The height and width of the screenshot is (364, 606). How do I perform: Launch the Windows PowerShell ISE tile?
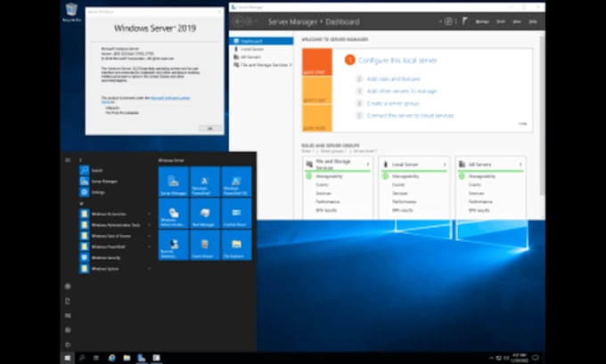coord(236,182)
